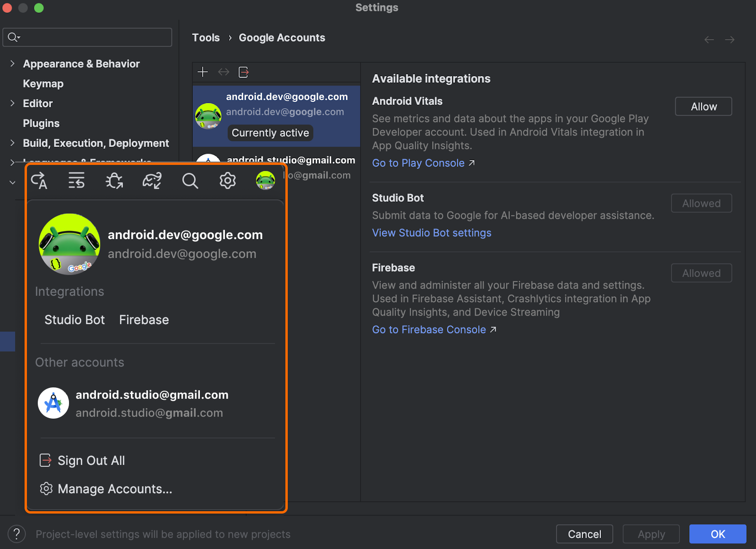Add a new account with the plus icon

(202, 72)
